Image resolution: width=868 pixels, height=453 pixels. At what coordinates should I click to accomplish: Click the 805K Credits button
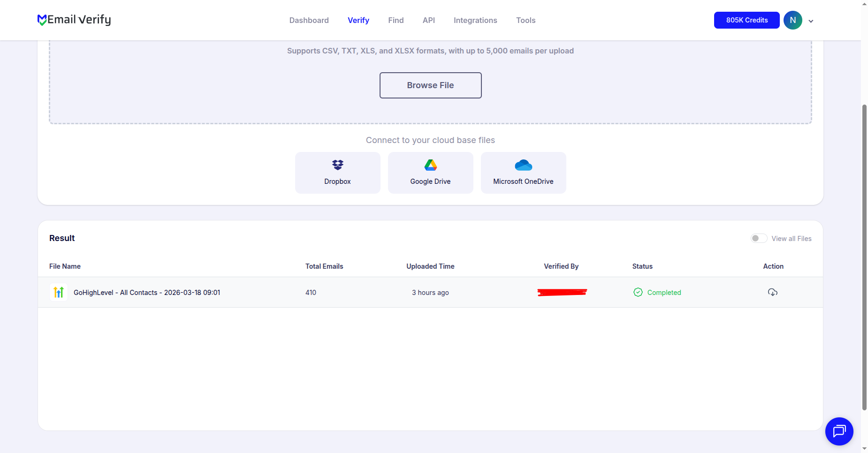(x=747, y=20)
